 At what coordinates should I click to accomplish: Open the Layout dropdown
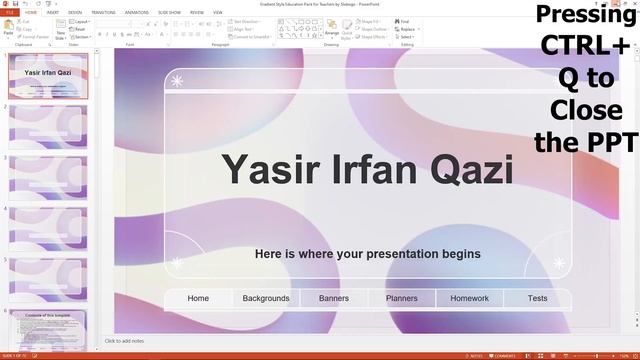pyautogui.click(x=80, y=21)
